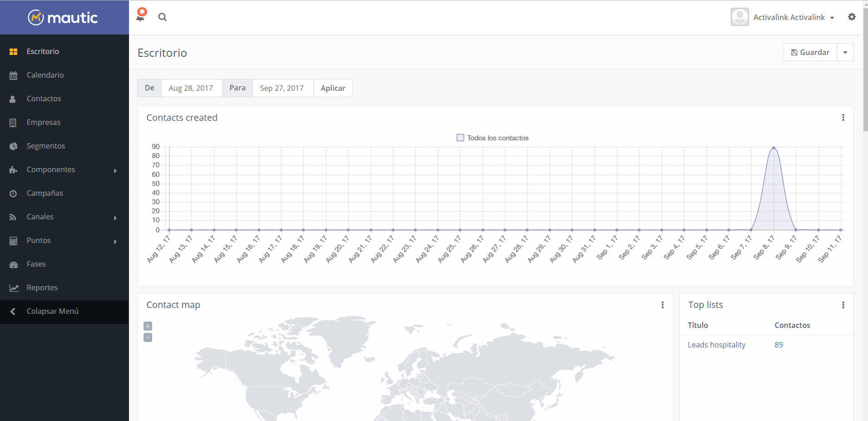
Task: Click the search magnifier icon
Action: (x=162, y=17)
